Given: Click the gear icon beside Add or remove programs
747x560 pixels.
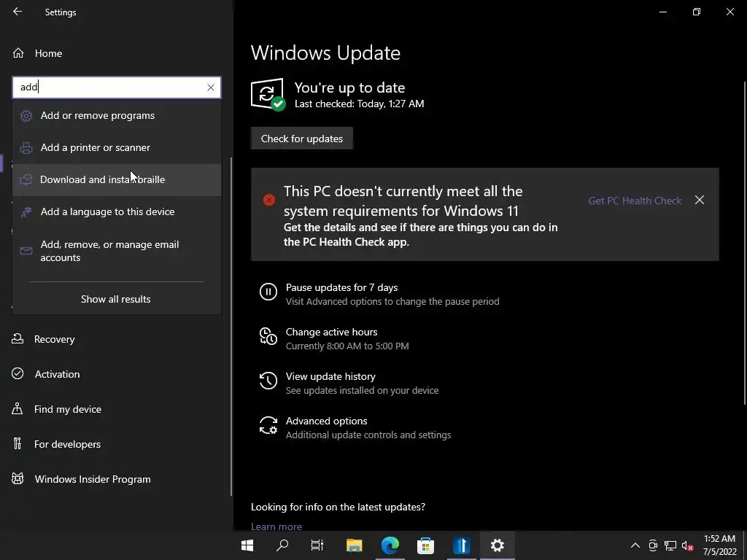Looking at the screenshot, I should tap(26, 116).
